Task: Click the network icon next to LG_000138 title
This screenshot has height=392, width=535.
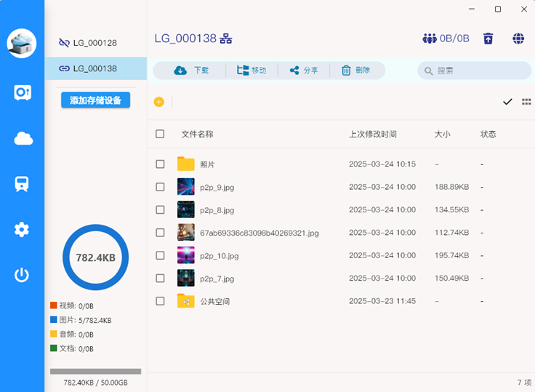Action: [x=225, y=39]
